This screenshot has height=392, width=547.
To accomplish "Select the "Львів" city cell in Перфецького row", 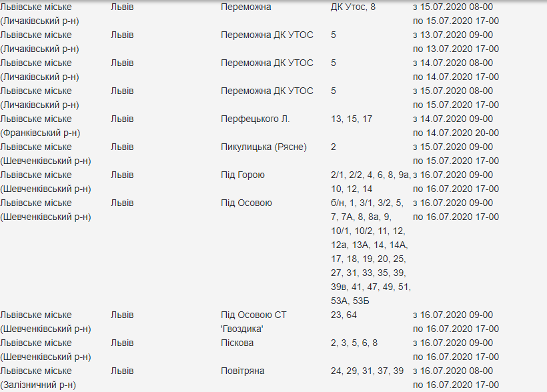I will [122, 119].
